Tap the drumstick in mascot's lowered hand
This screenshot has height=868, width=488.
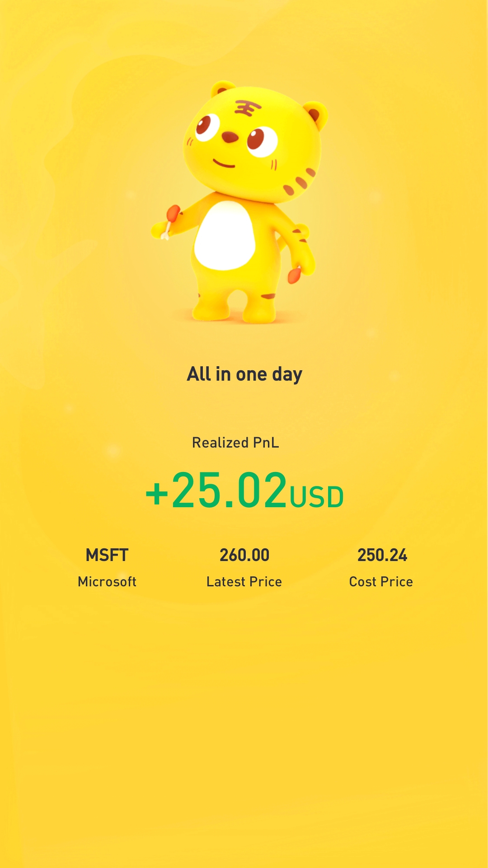(x=295, y=274)
